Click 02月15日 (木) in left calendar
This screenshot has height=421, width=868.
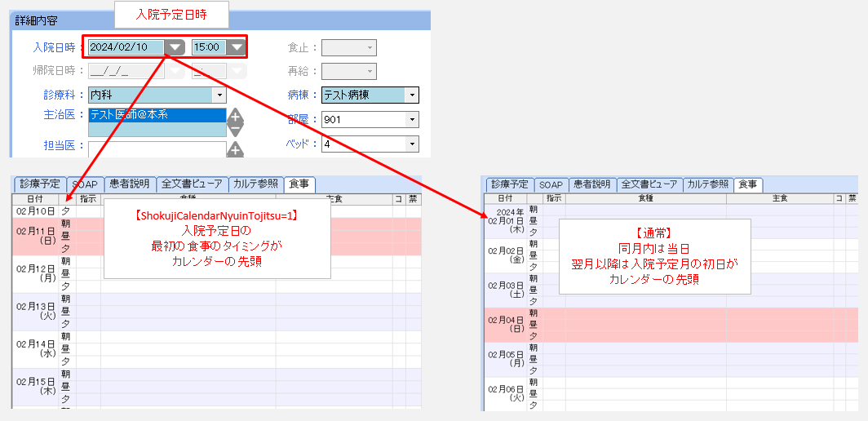[35, 387]
